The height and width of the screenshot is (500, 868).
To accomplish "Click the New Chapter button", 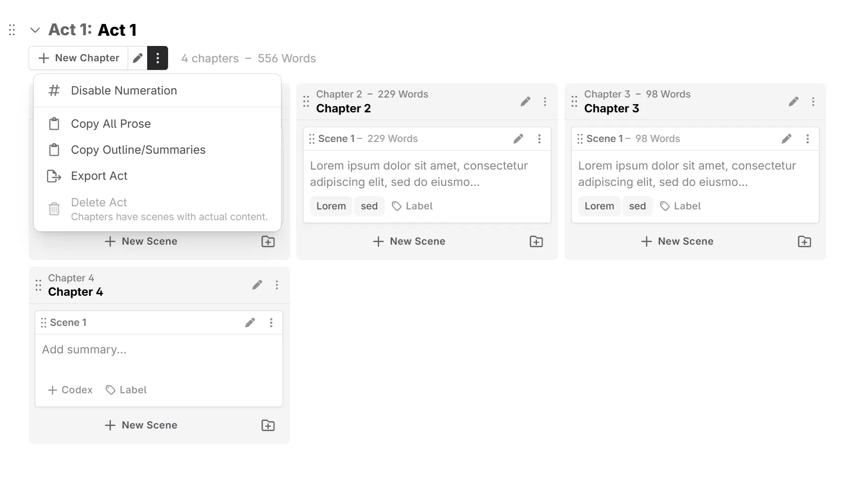I will 79,58.
